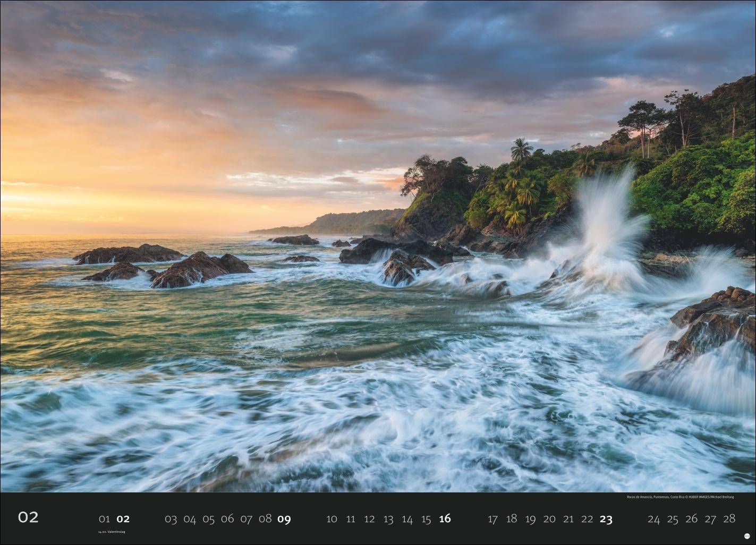This screenshot has width=756, height=545.
Task: Select day 06 in the date row
Action: [227, 519]
